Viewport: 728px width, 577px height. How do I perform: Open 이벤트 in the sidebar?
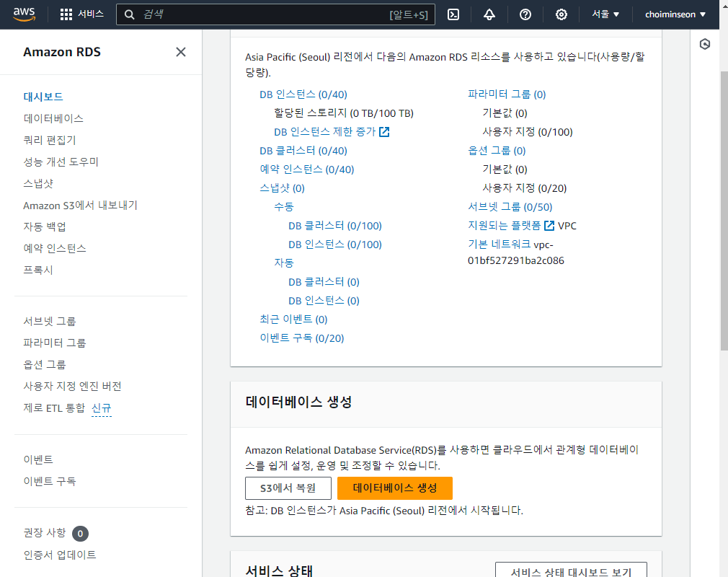tap(38, 459)
